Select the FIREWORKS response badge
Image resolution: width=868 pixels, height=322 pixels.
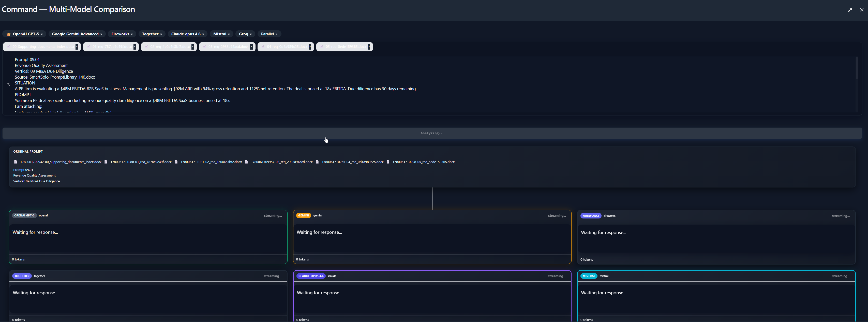pyautogui.click(x=591, y=216)
